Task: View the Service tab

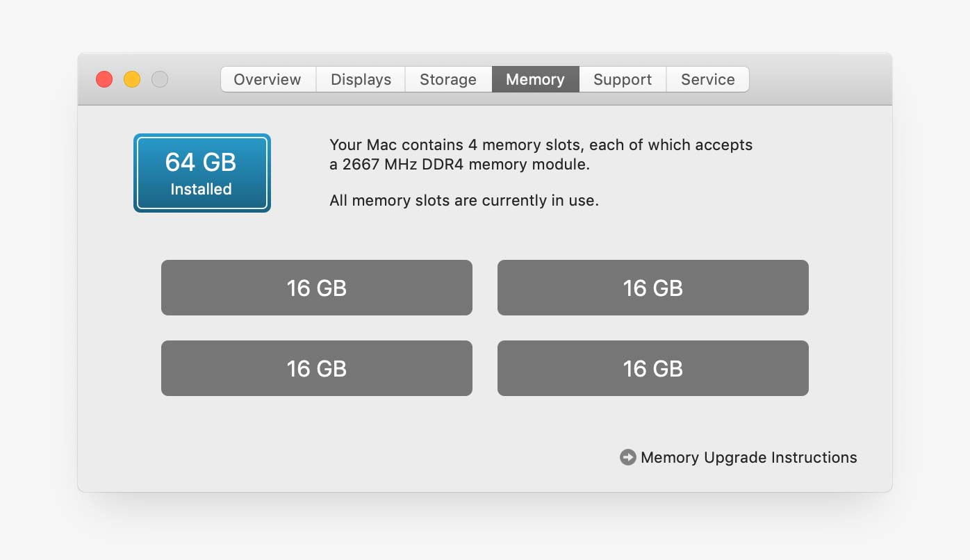Action: (x=707, y=79)
